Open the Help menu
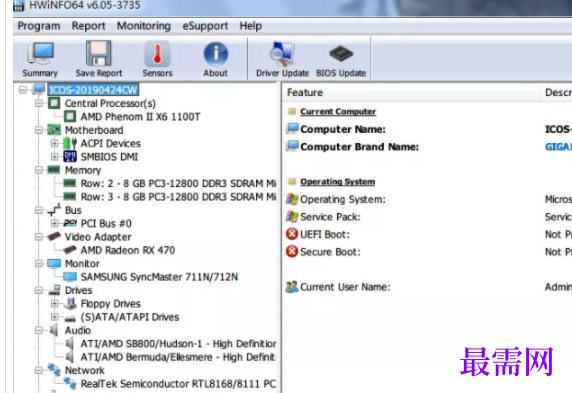The width and height of the screenshot is (572, 393). click(x=251, y=26)
